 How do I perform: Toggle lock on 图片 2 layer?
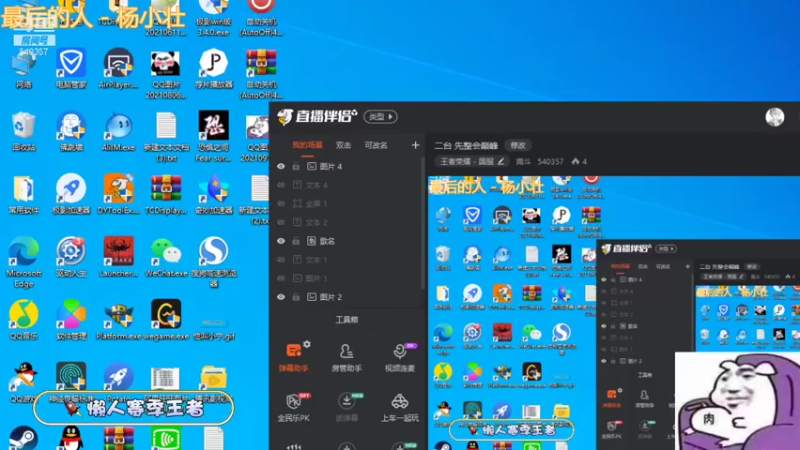point(296,297)
